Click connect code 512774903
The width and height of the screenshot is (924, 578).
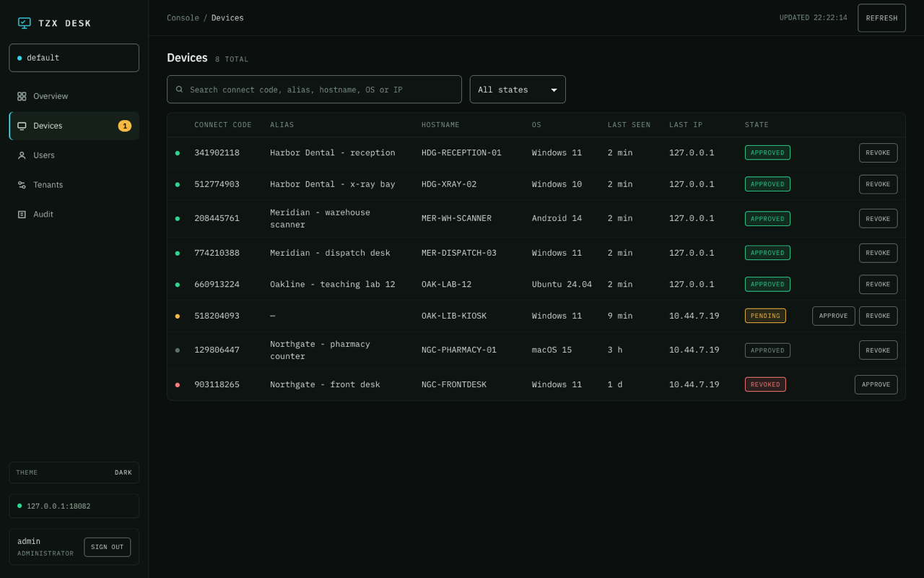tap(217, 184)
